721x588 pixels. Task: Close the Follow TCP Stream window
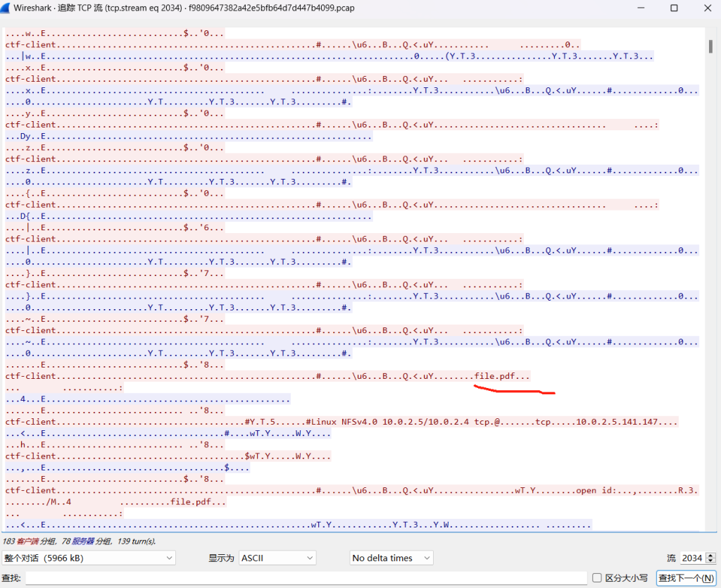pyautogui.click(x=706, y=8)
